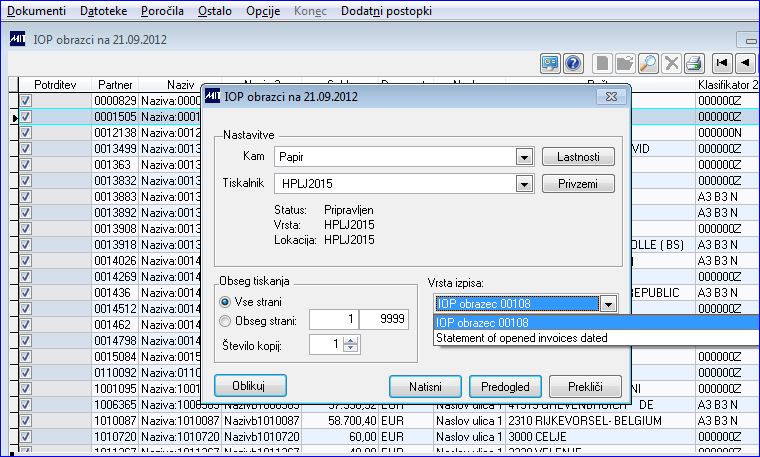Screen dimensions: 760x457
Task: Click the page range end field 9999
Action: (384, 319)
